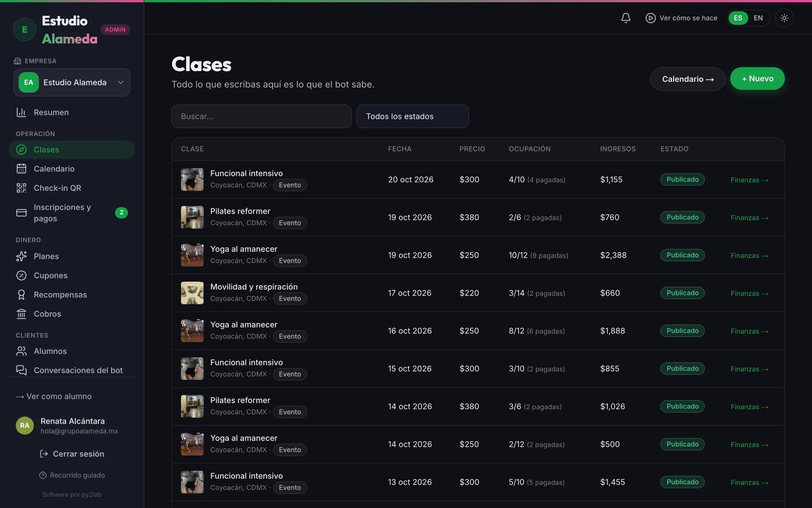Switch language to EN

coord(758,18)
